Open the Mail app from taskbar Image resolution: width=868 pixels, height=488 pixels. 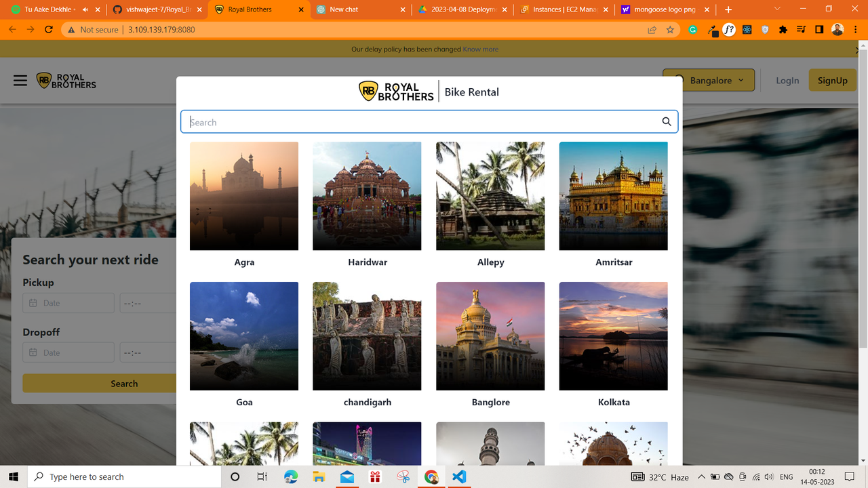[x=347, y=477]
